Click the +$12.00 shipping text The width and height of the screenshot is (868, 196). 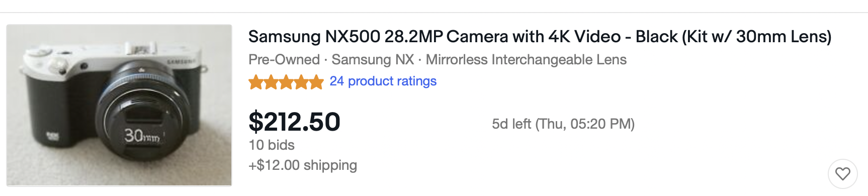click(x=303, y=165)
